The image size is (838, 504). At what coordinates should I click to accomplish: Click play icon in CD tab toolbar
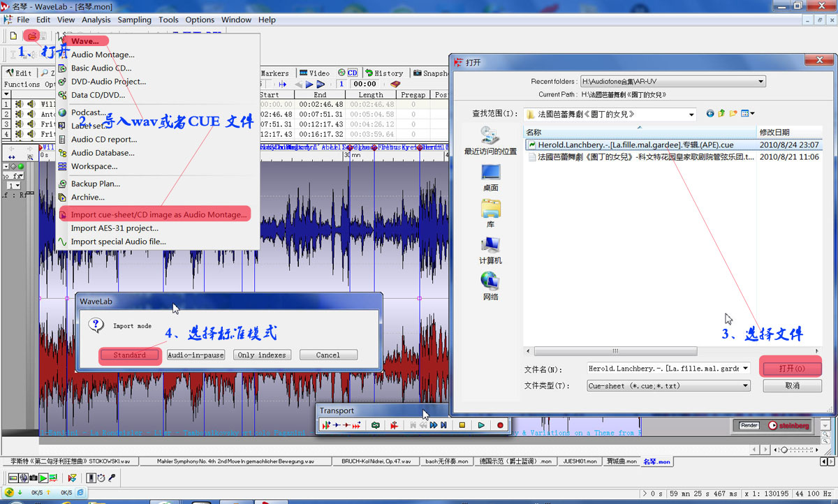(309, 84)
